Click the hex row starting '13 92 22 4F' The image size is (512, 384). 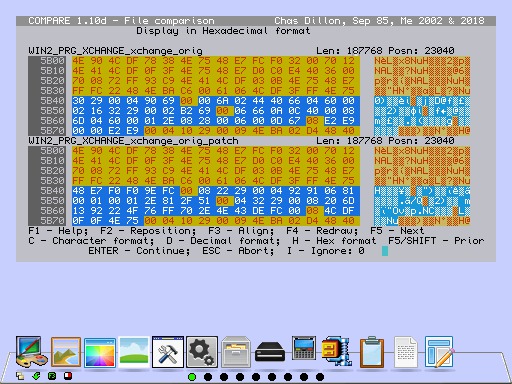tap(216, 211)
